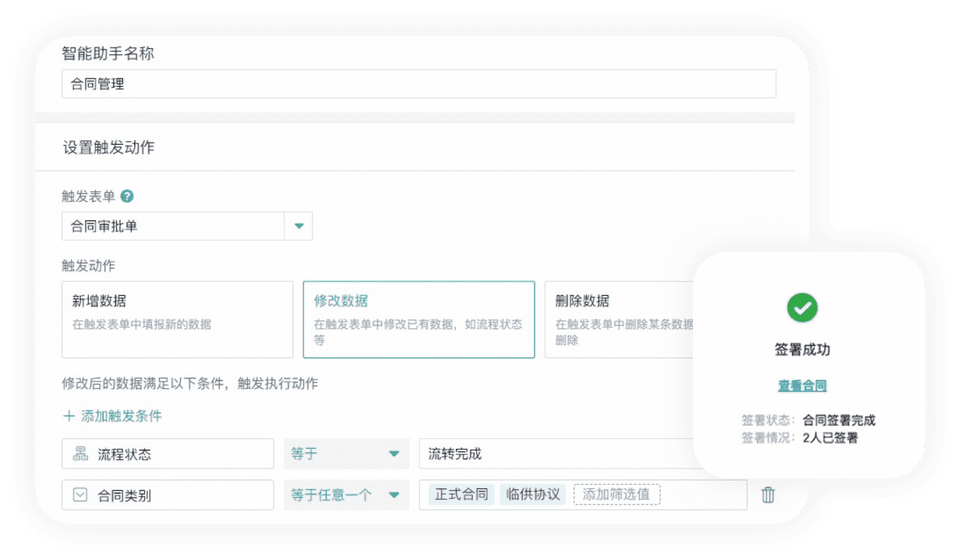This screenshot has height=560, width=961.
Task: Click the 设置触发动作 section heading
Action: pyautogui.click(x=108, y=148)
